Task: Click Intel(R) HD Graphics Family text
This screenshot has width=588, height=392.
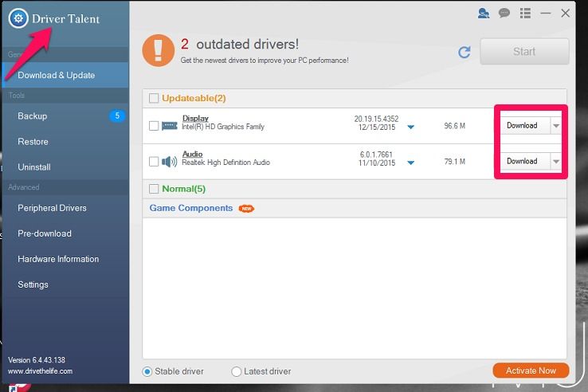Action: coord(223,127)
